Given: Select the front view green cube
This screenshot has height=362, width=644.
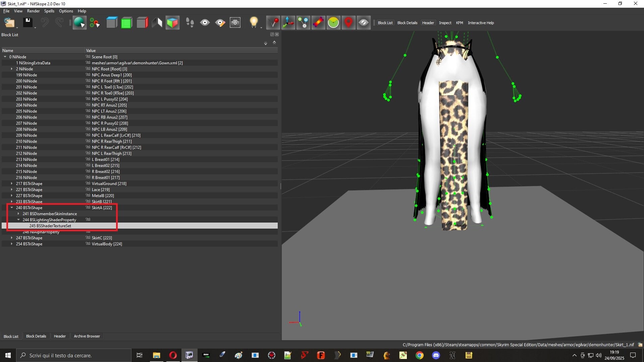Looking at the screenshot, I should point(126,23).
